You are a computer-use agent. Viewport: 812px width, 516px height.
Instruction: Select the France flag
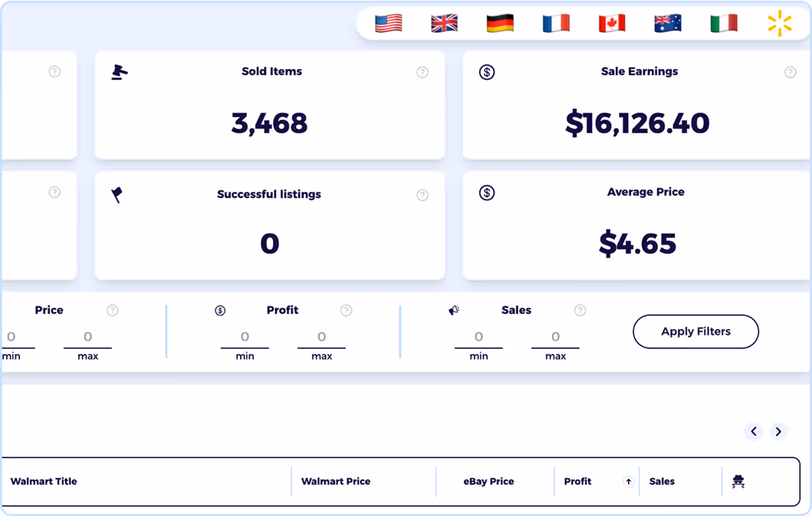pyautogui.click(x=556, y=24)
